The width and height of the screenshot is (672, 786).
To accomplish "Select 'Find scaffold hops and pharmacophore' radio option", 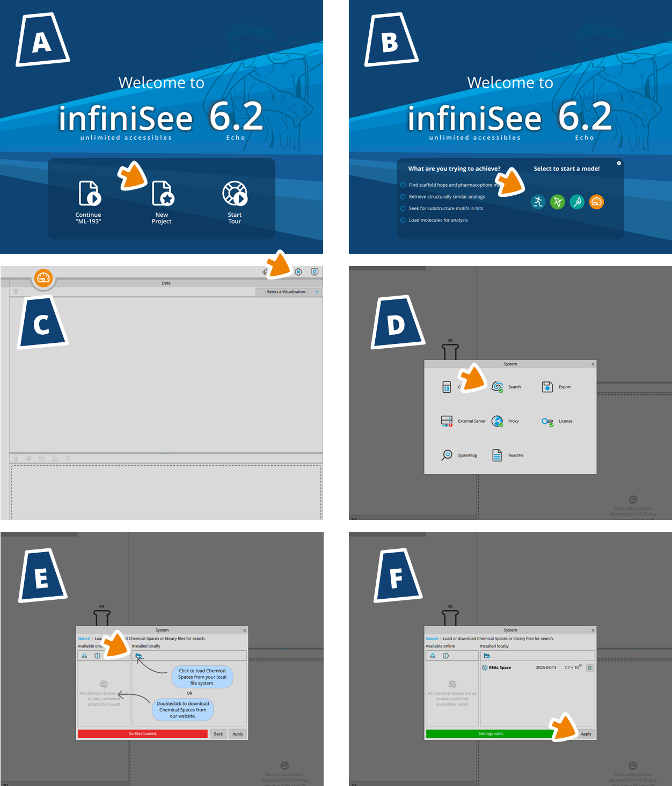I will pyautogui.click(x=403, y=185).
